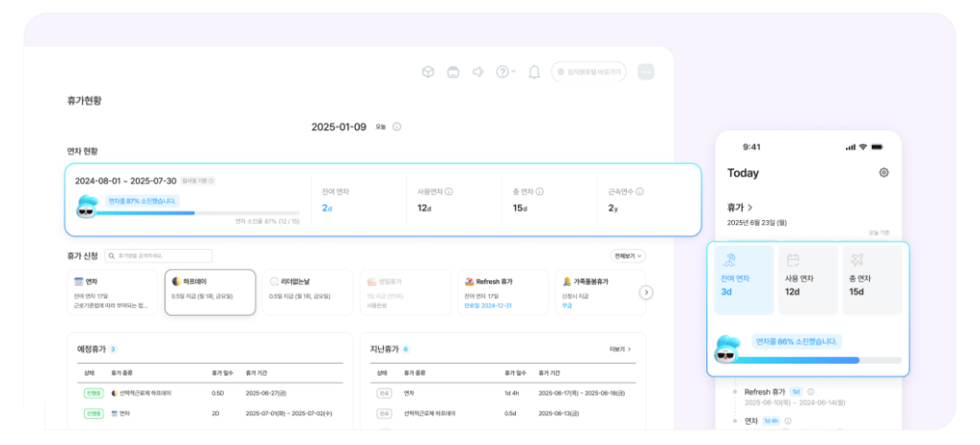Click the mascot on mobile progress bar

[x=727, y=349]
